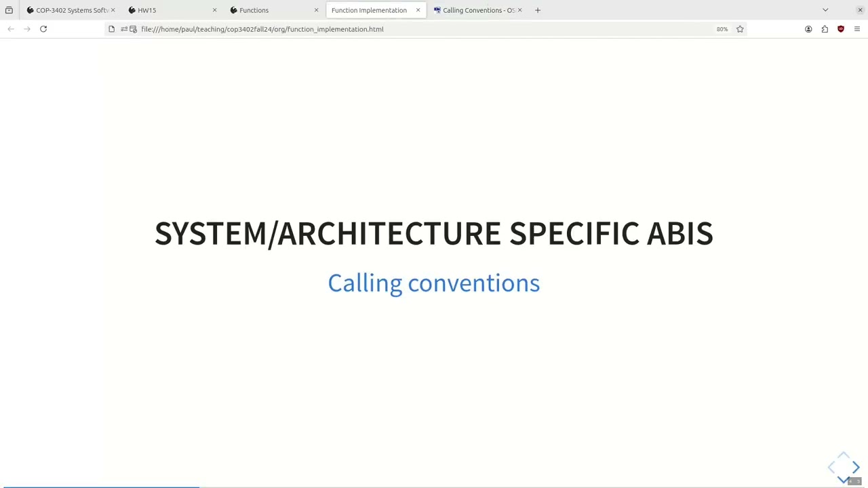The height and width of the screenshot is (488, 868).
Task: Open the uBlock Origin shield icon
Action: [841, 29]
